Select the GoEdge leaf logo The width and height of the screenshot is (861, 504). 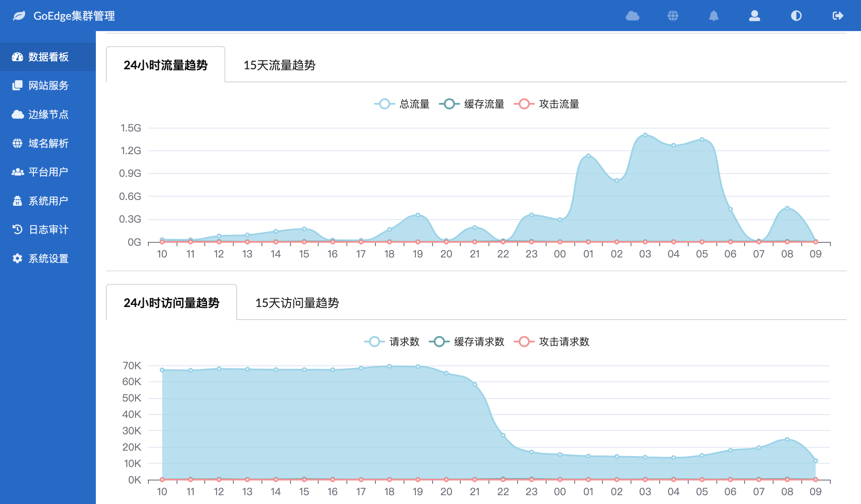click(18, 16)
